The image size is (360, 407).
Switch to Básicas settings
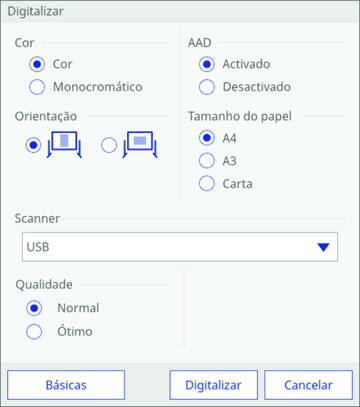pos(66,385)
